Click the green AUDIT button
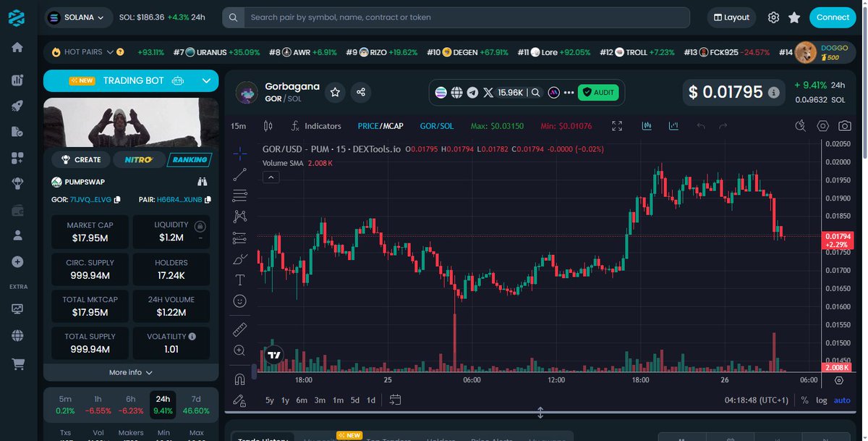Screen dimensions: 868x441 click(598, 92)
